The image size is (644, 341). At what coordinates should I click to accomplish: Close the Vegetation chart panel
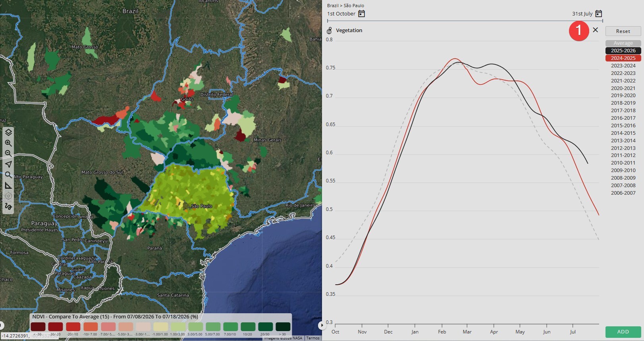point(595,30)
